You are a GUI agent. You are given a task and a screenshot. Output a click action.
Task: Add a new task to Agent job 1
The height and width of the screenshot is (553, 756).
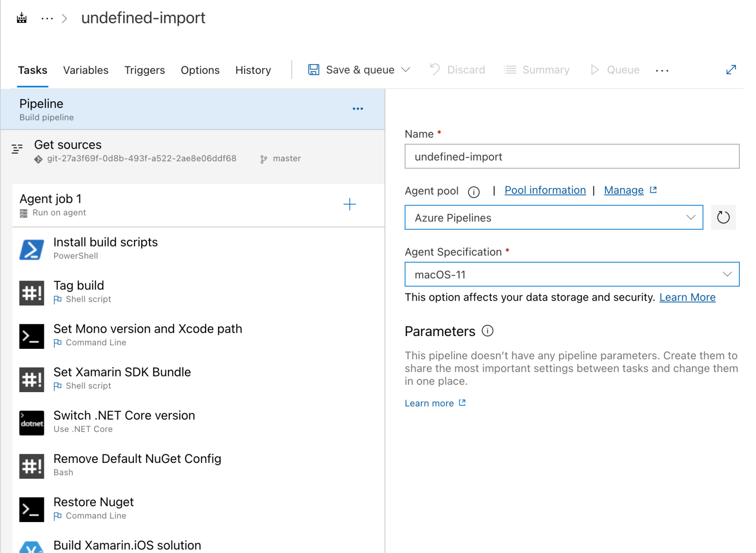point(349,204)
